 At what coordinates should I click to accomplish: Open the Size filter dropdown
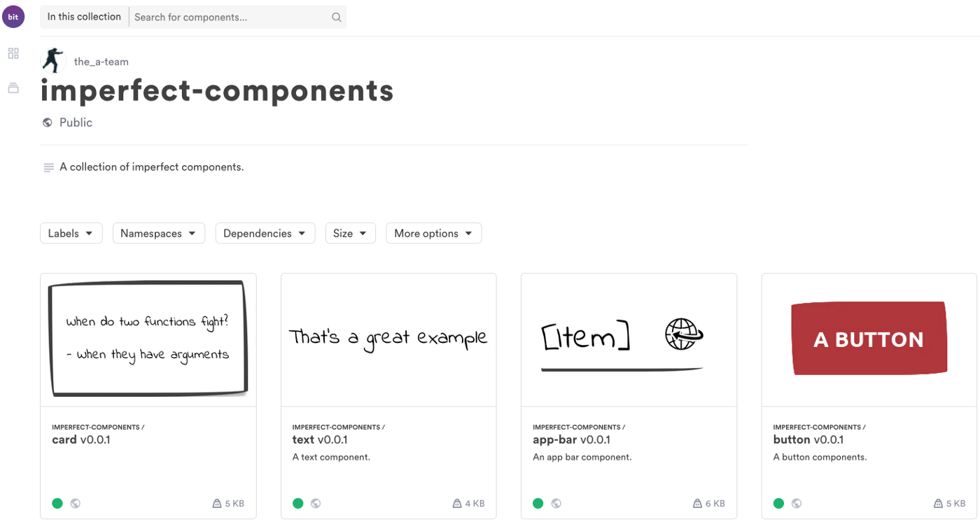350,233
